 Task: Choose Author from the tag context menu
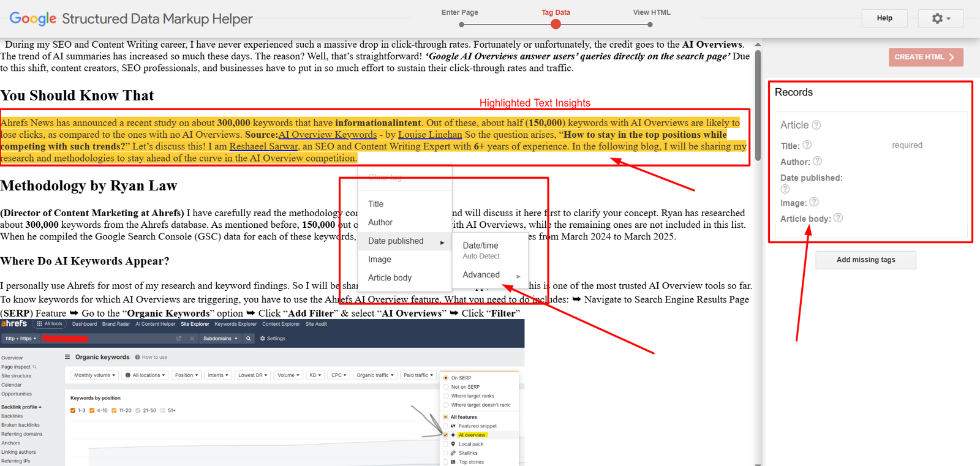[x=405, y=222]
